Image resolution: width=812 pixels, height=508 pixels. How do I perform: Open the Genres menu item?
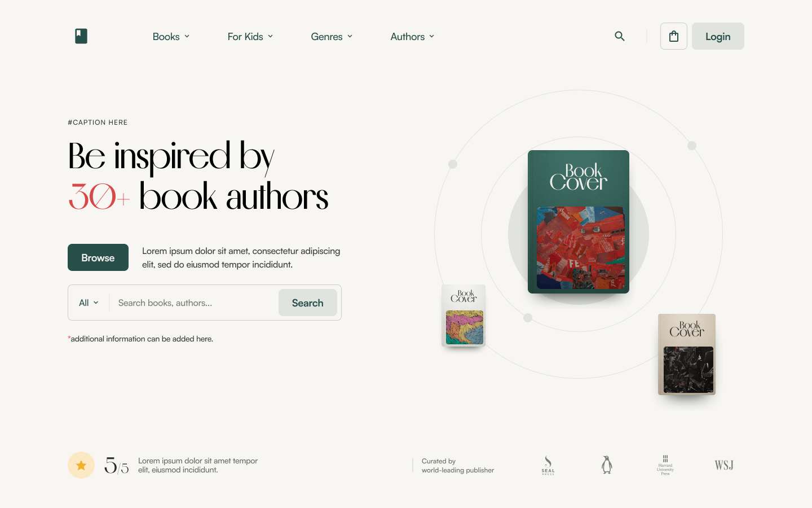(332, 36)
